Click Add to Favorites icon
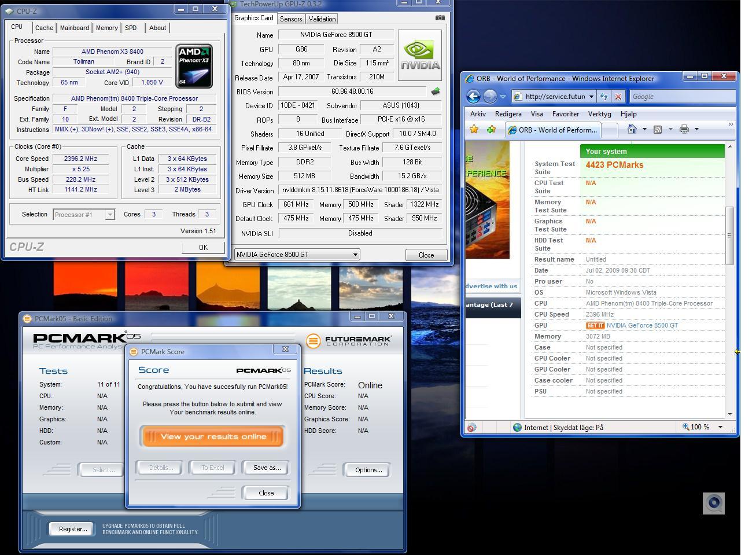Image resolution: width=756 pixels, height=555 pixels. [x=491, y=130]
